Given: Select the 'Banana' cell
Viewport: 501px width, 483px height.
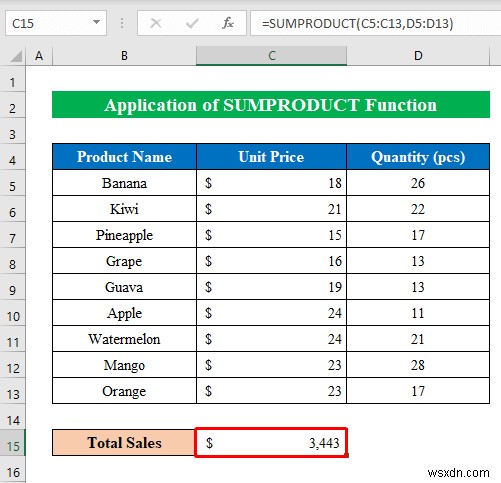Looking at the screenshot, I should pos(124,183).
